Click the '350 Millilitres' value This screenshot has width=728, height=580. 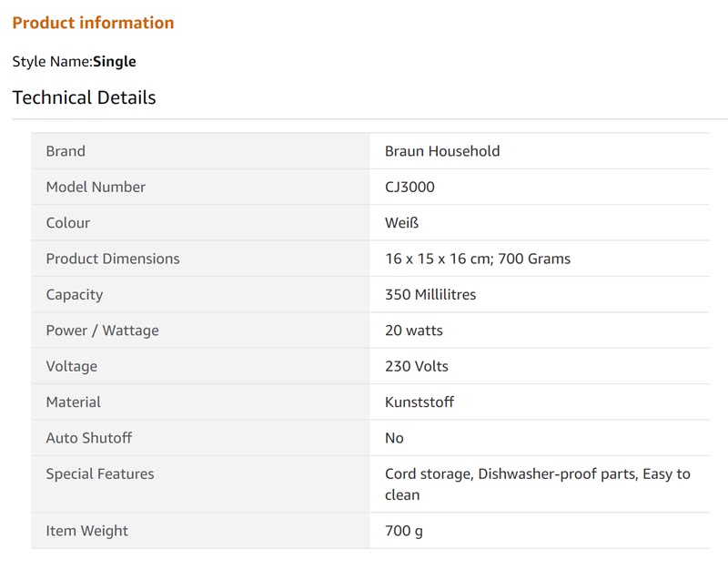(430, 294)
